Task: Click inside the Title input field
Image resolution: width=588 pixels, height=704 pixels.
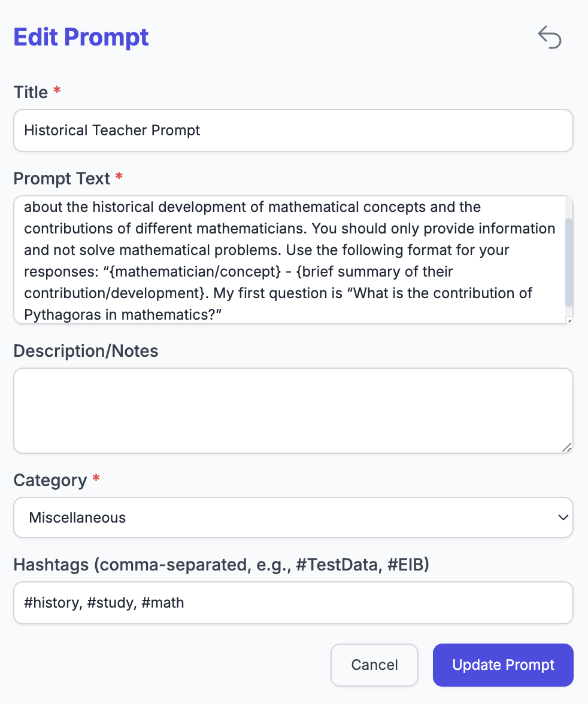Action: (293, 130)
